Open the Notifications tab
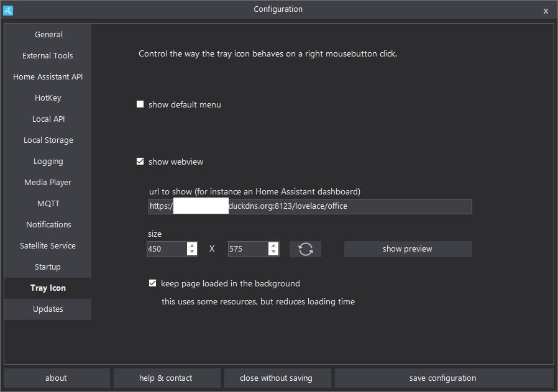The width and height of the screenshot is (558, 392). [48, 224]
